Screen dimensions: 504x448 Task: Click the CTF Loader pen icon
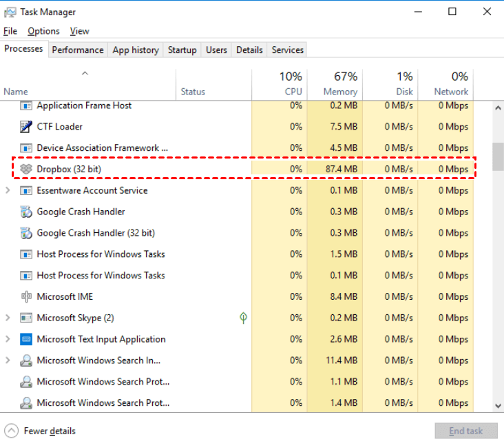26,127
